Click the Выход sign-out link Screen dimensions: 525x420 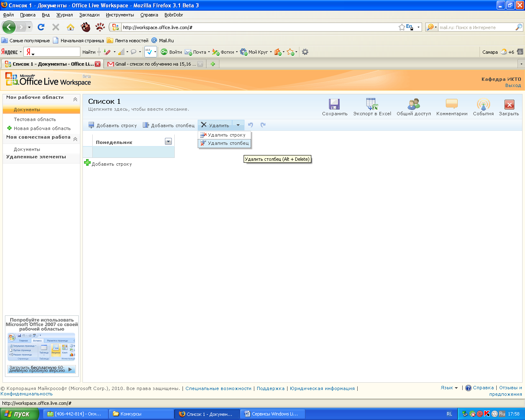click(x=513, y=85)
